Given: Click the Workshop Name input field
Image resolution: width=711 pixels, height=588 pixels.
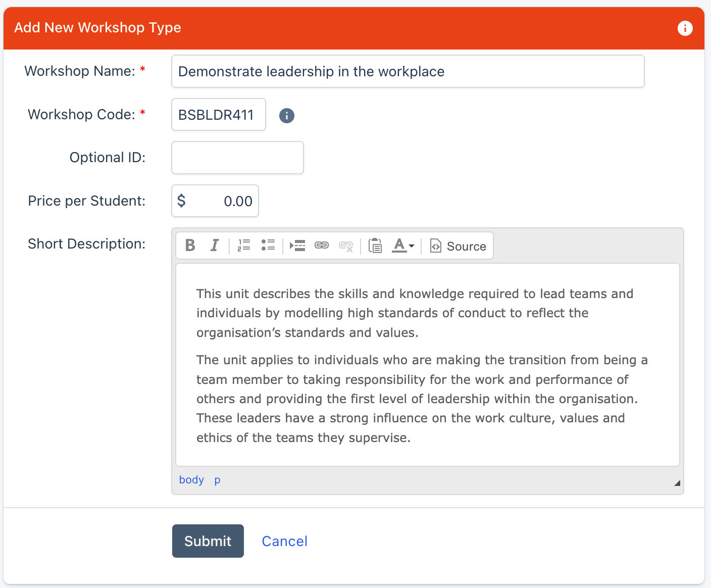Looking at the screenshot, I should (x=408, y=71).
